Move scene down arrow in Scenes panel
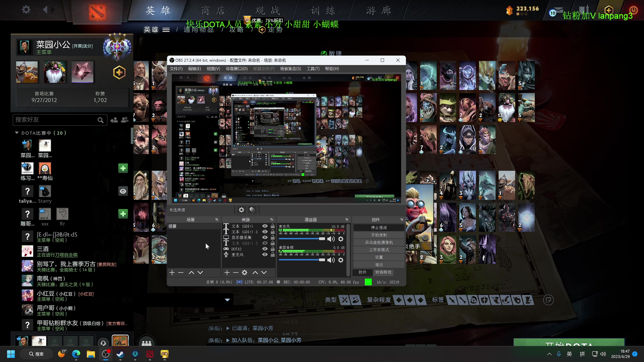 [x=200, y=273]
